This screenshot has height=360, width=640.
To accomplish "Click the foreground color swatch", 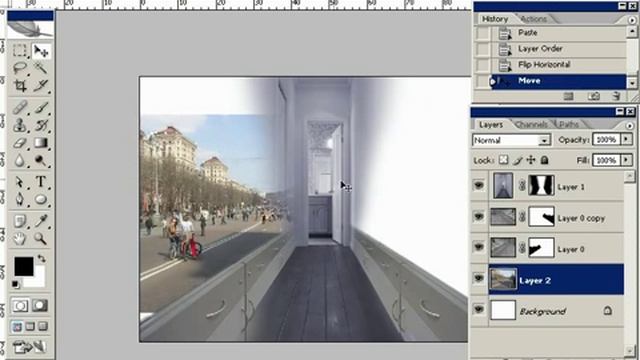I will [24, 267].
